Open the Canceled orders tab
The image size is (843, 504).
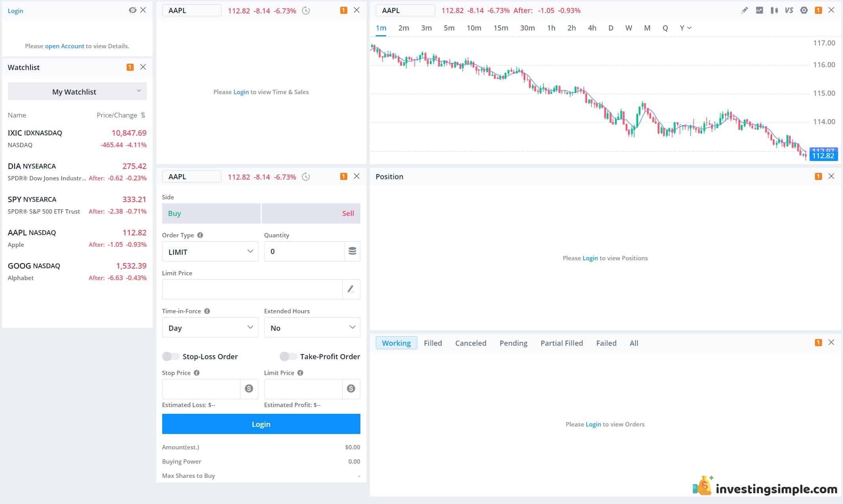471,343
